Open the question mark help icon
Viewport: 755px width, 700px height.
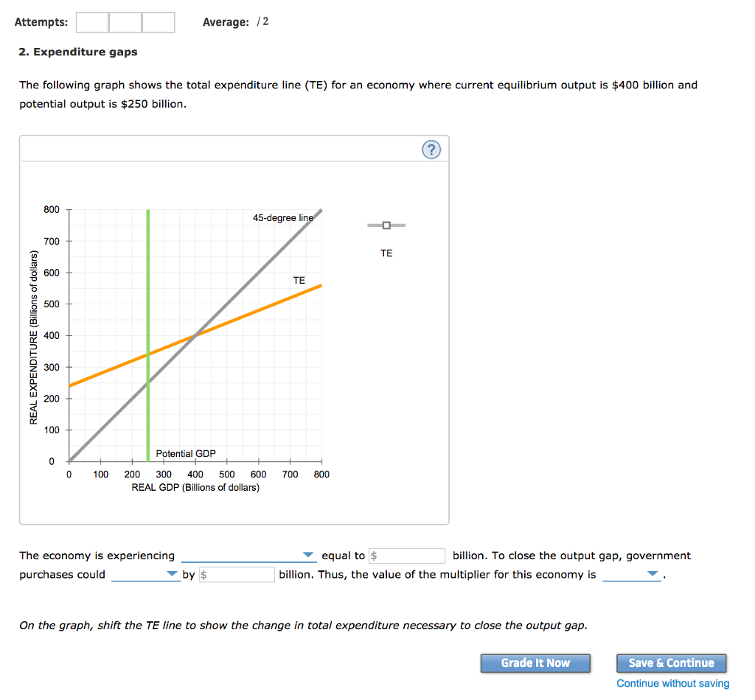[x=431, y=149]
